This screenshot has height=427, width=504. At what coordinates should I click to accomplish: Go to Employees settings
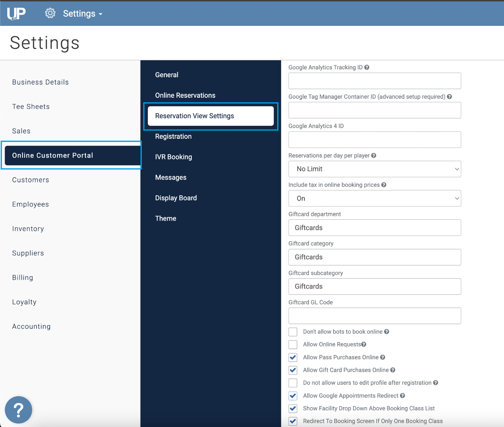point(31,204)
